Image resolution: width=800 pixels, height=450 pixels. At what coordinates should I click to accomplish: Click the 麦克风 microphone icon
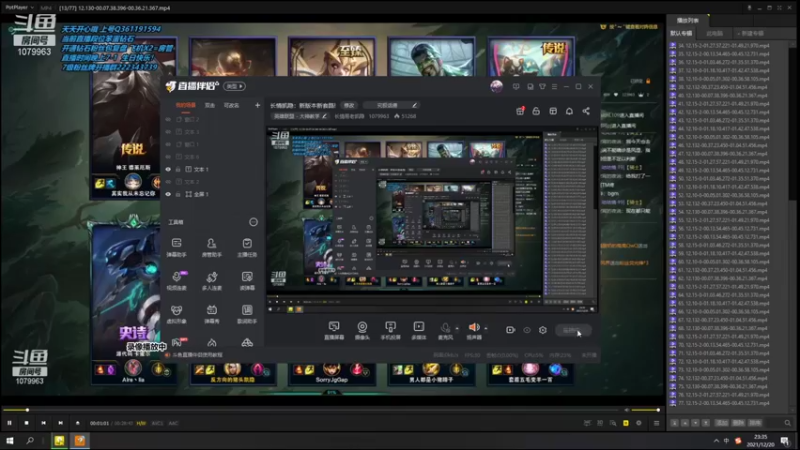point(445,330)
